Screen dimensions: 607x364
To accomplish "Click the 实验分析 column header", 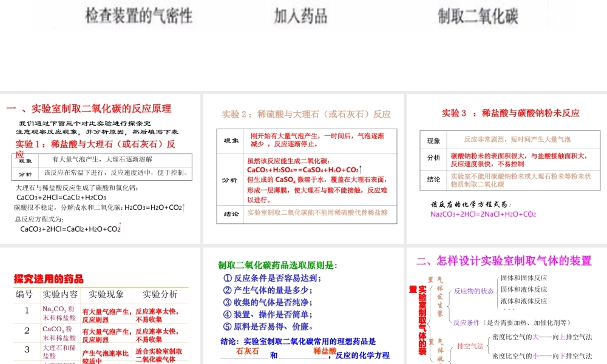I will pyautogui.click(x=160, y=294).
